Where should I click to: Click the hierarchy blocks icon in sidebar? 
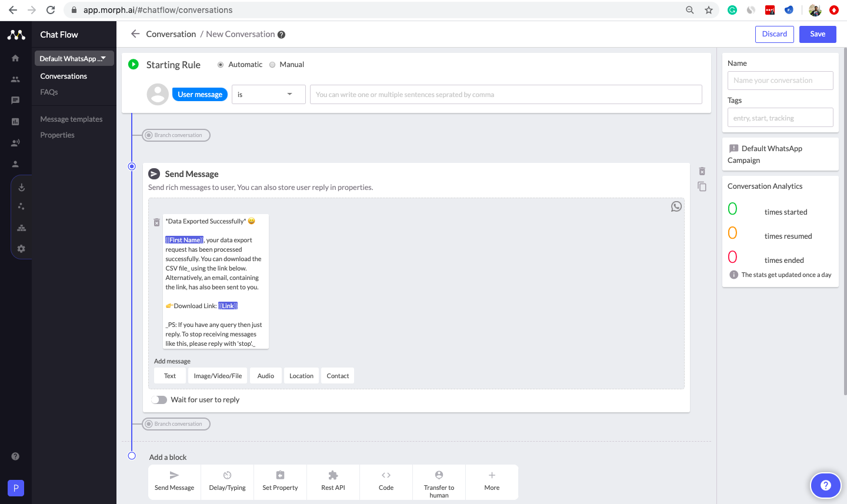click(x=21, y=228)
